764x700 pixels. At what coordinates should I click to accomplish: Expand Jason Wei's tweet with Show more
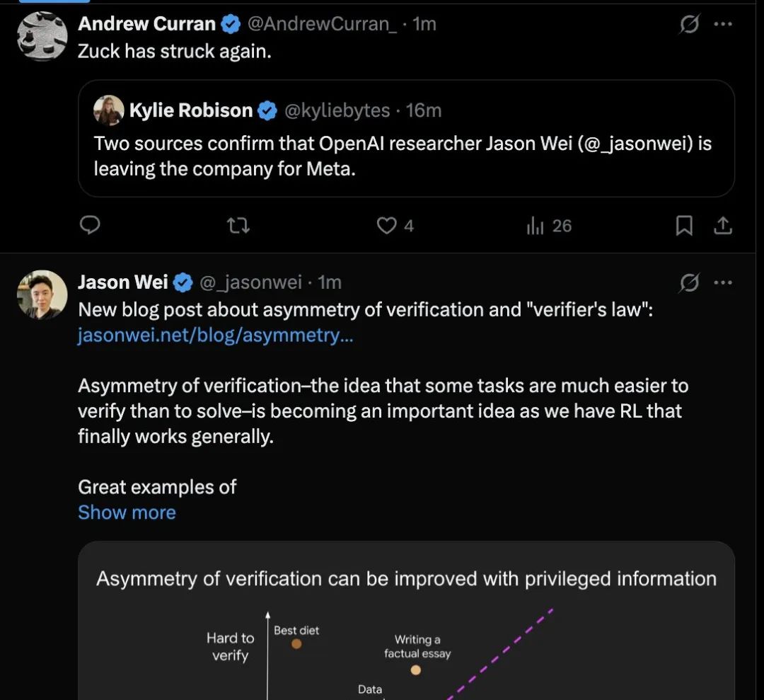pos(127,512)
